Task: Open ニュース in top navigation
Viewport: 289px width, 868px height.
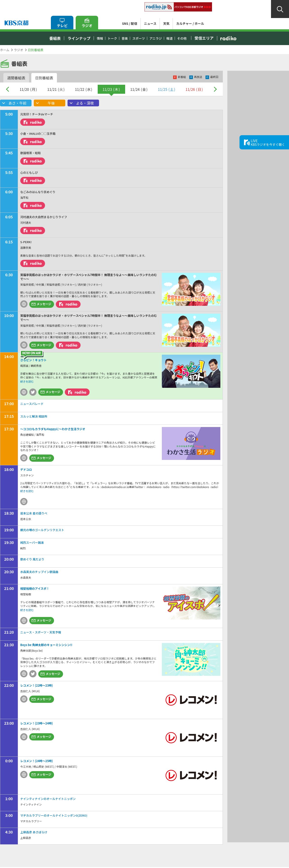Action: coord(150,24)
